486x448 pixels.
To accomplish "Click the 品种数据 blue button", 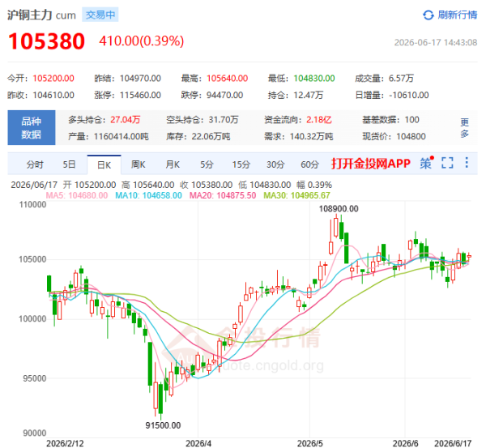I will click(32, 128).
